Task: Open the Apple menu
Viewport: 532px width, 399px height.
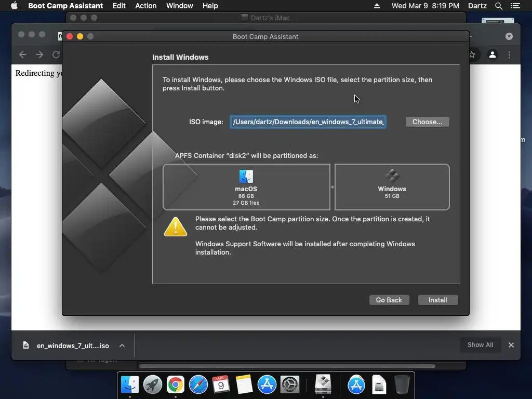Action: [x=14, y=6]
